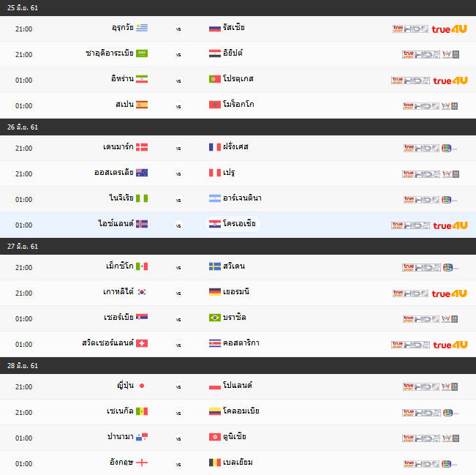This screenshot has width=476, height=475.
Task: Click the Channel 3 logo on Denmark match
Action: (449, 149)
